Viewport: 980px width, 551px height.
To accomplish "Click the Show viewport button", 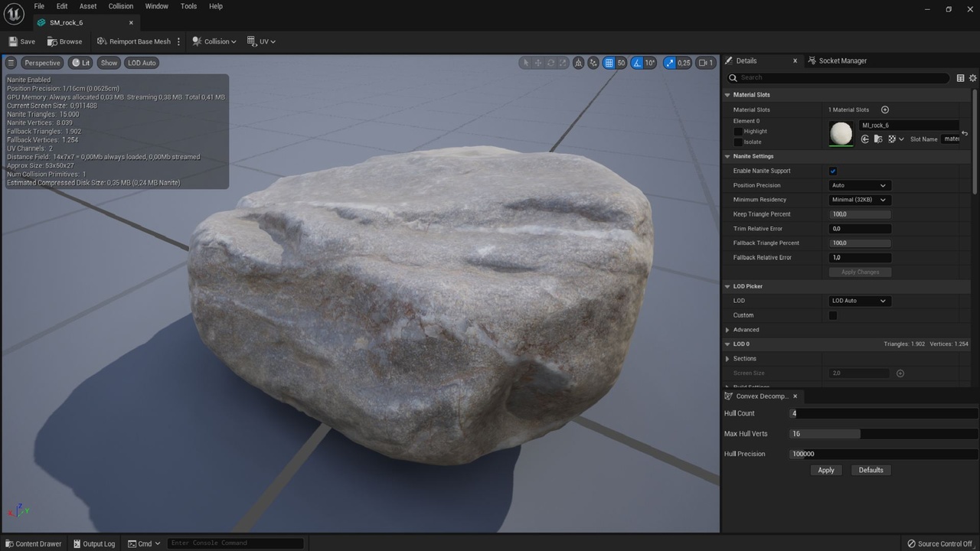I will pos(109,63).
